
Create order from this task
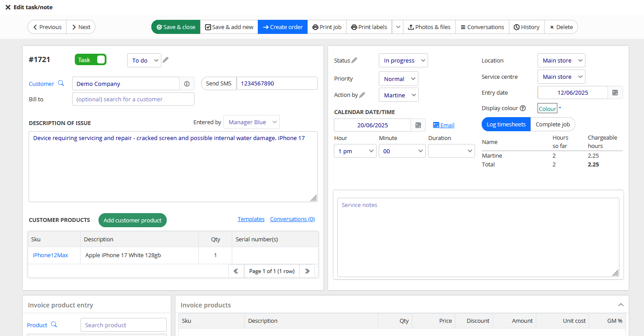point(283,27)
